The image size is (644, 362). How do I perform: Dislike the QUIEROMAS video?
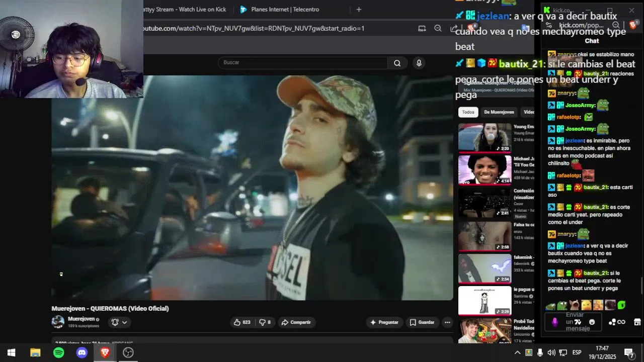tap(265, 322)
